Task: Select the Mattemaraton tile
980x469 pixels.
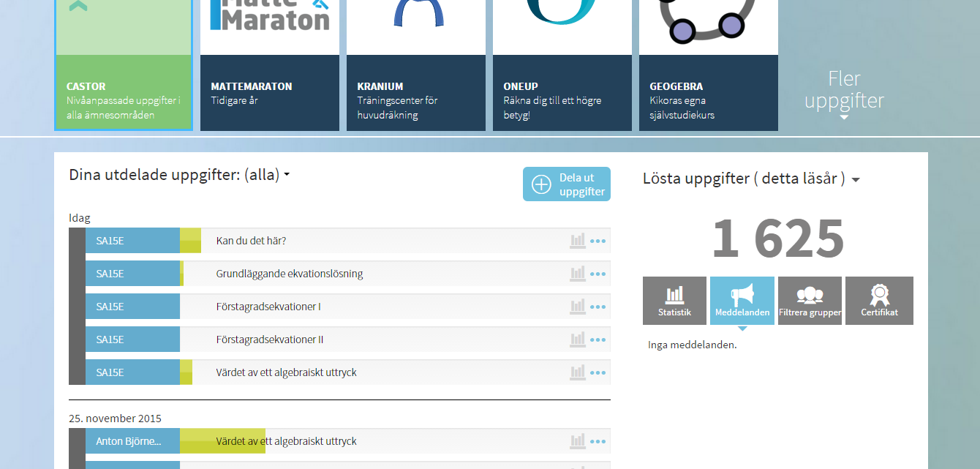Action: point(269,66)
